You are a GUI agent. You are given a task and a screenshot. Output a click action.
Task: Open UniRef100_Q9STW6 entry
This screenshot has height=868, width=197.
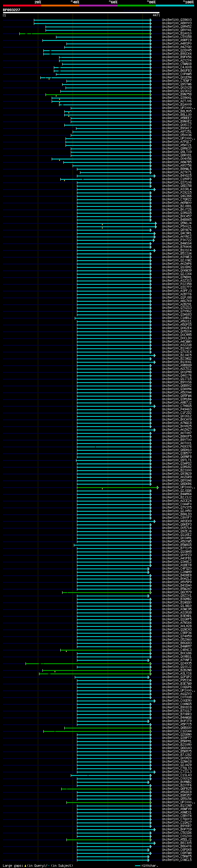[x=176, y=84]
